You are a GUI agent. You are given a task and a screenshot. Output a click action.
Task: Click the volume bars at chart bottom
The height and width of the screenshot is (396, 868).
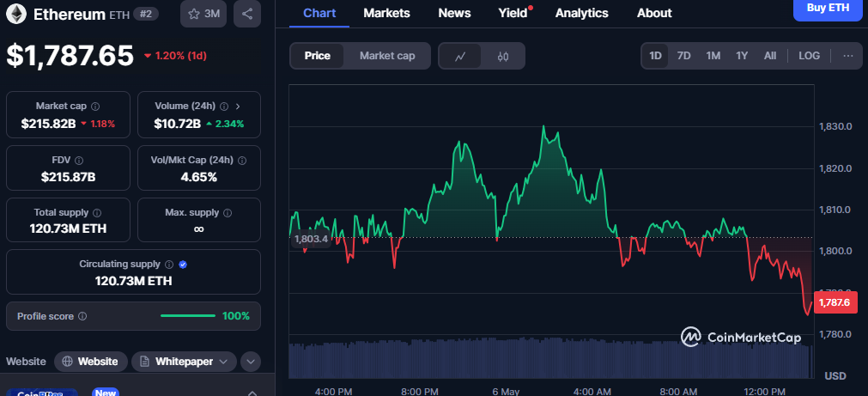pyautogui.click(x=551, y=360)
